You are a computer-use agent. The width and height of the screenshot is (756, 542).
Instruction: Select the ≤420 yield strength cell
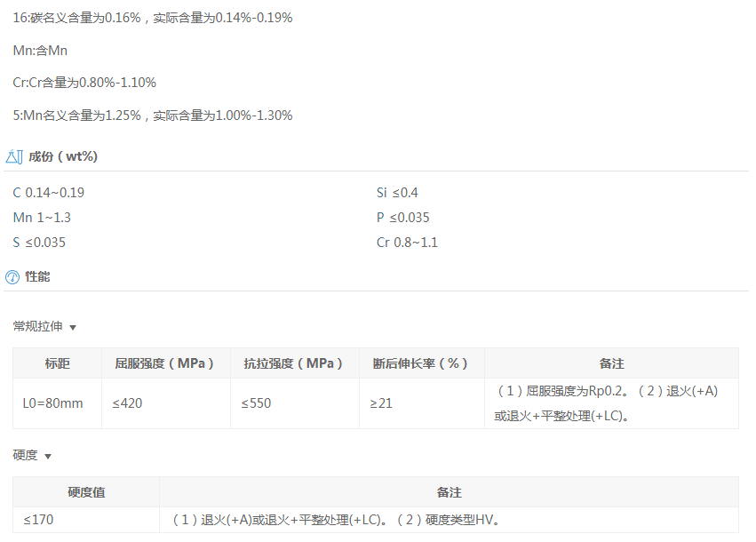[x=127, y=403]
